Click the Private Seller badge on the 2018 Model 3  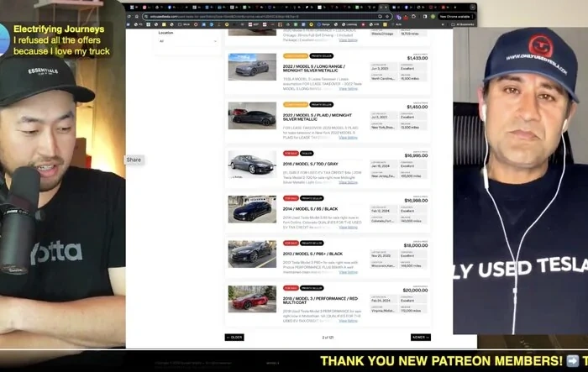tap(312, 288)
